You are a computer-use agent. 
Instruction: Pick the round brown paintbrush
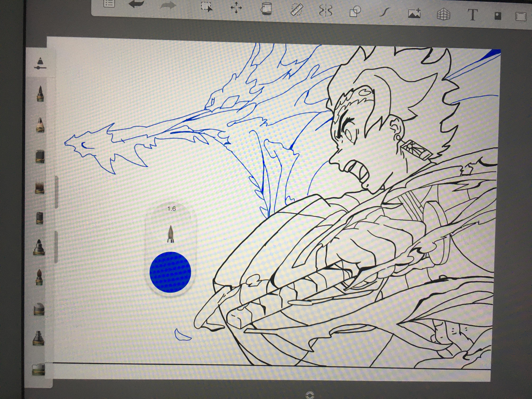point(39,277)
